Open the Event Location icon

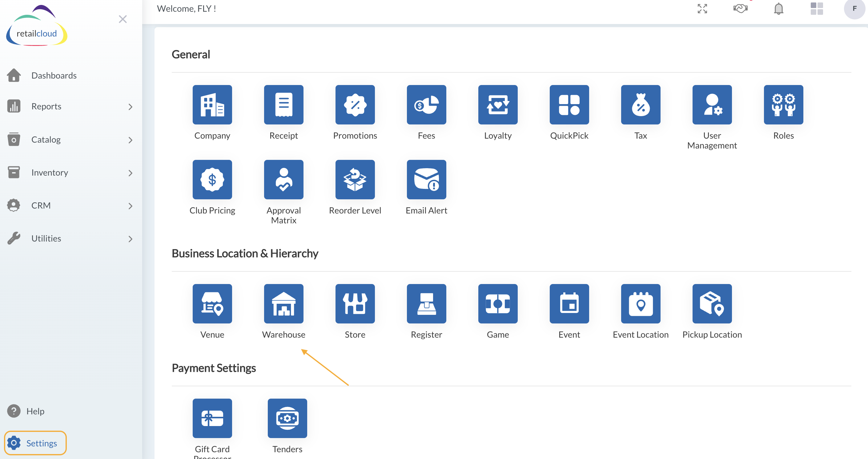[x=641, y=303]
